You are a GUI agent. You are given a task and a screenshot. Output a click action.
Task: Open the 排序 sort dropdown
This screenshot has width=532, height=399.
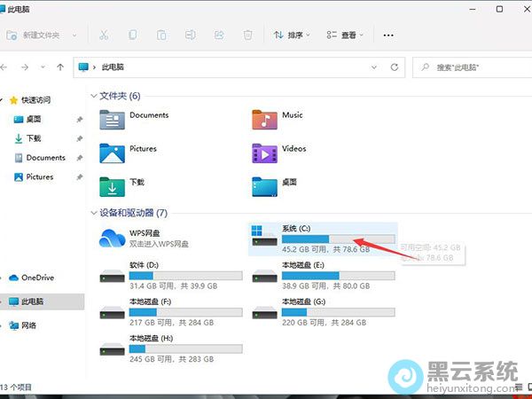point(292,35)
